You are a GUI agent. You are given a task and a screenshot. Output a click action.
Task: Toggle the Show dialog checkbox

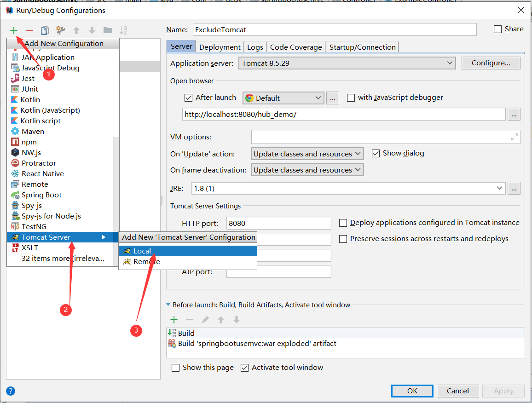376,153
